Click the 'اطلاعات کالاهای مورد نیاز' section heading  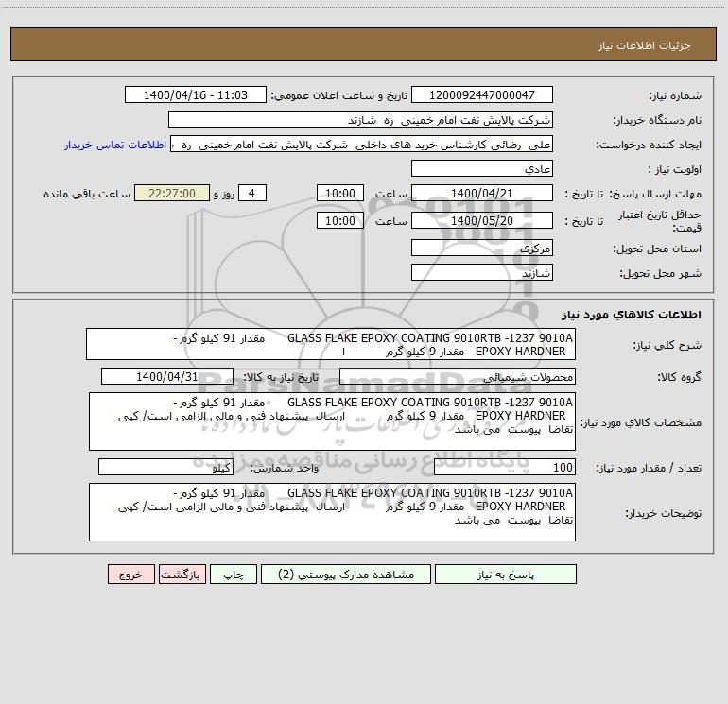[632, 315]
